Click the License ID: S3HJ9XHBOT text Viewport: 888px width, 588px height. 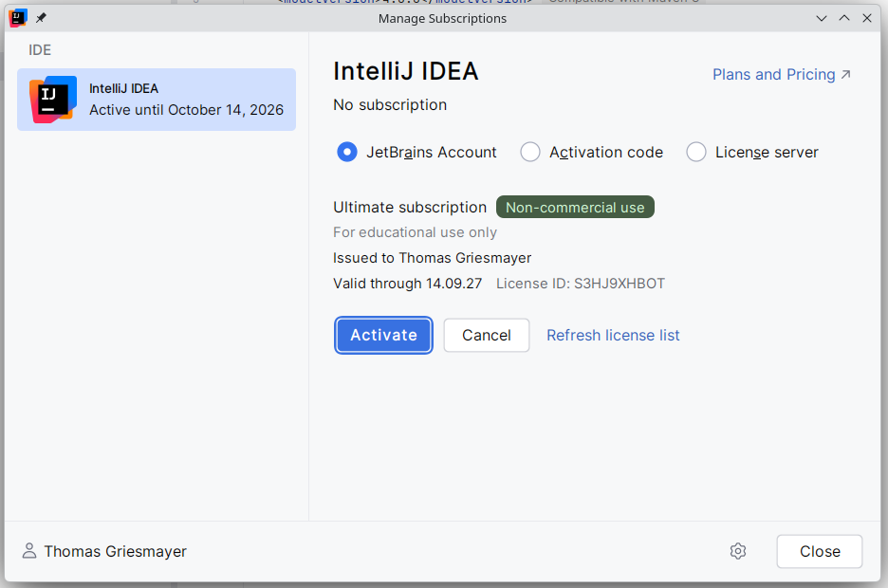[x=581, y=284]
